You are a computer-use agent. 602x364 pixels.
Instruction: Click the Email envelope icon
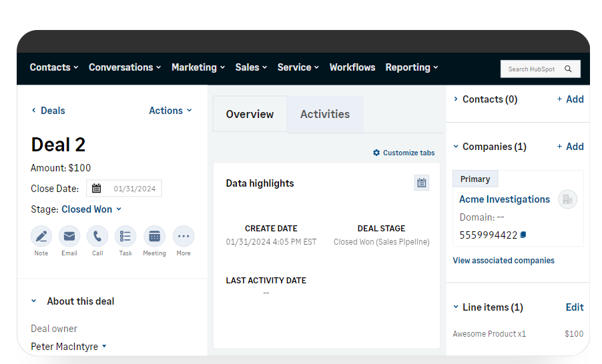pyautogui.click(x=69, y=236)
